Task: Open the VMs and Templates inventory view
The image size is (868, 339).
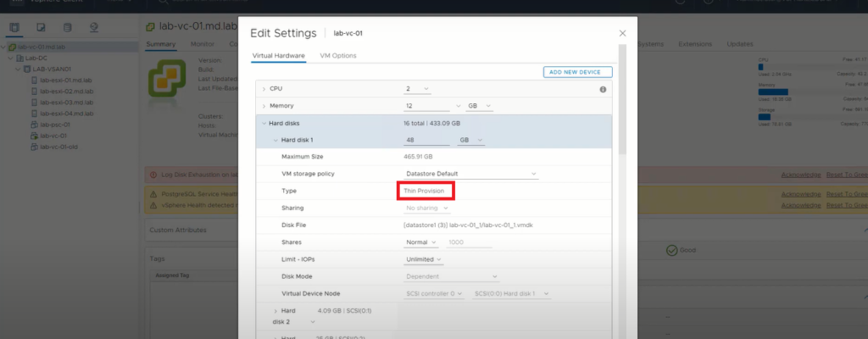Action: 41,27
